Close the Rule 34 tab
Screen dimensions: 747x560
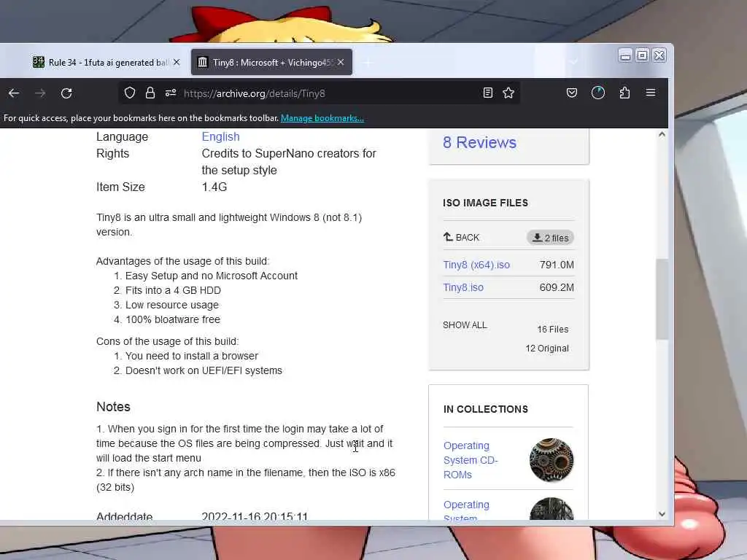pos(177,63)
